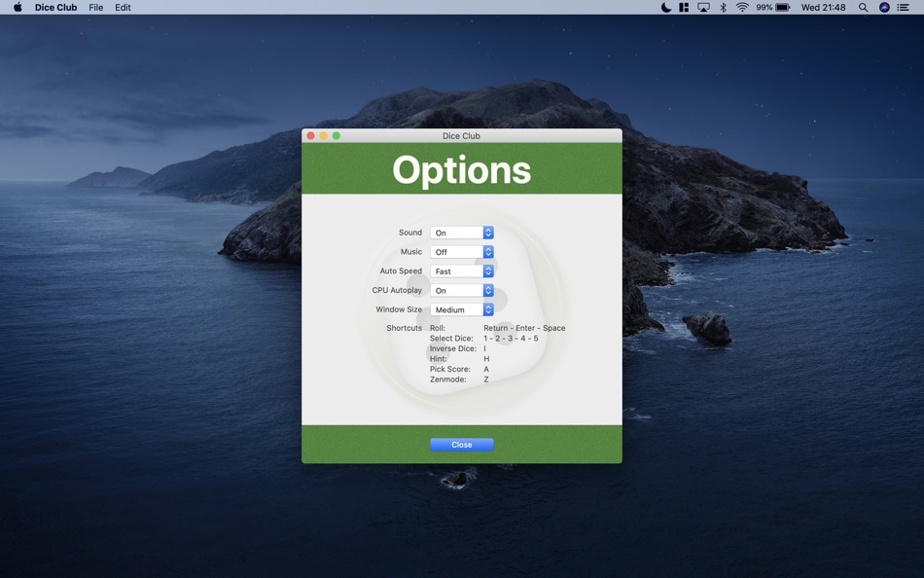Open the Sound dropdown set to On

[461, 233]
